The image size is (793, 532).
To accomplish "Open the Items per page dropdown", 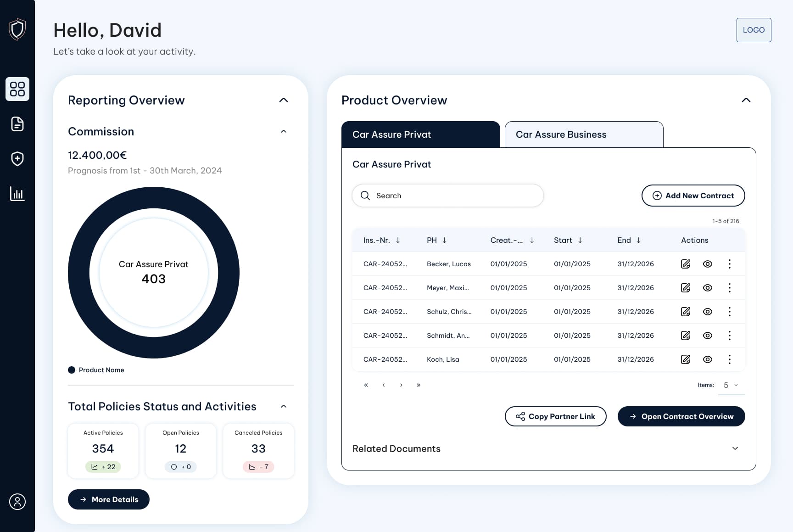I will coord(731,385).
